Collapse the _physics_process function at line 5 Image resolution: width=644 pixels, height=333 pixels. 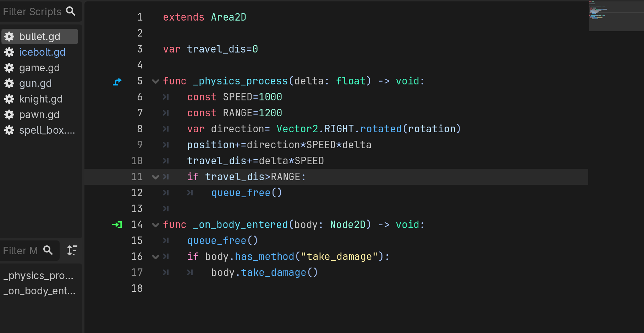tap(155, 81)
